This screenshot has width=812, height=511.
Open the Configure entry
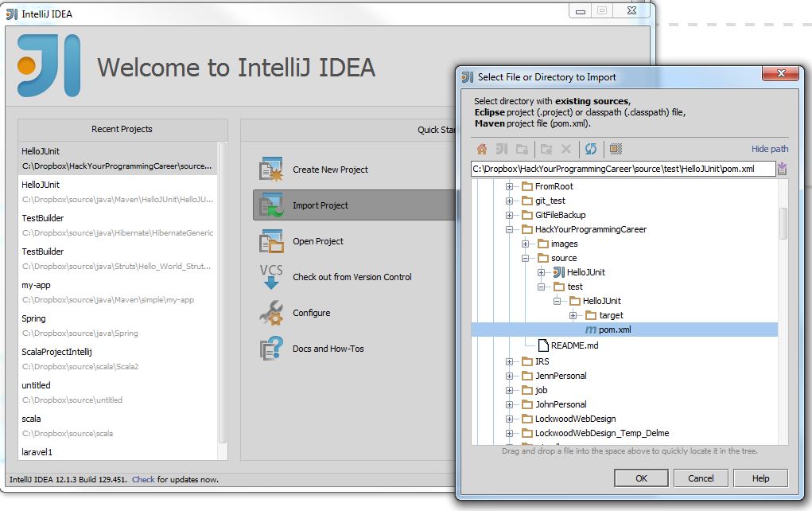click(311, 313)
